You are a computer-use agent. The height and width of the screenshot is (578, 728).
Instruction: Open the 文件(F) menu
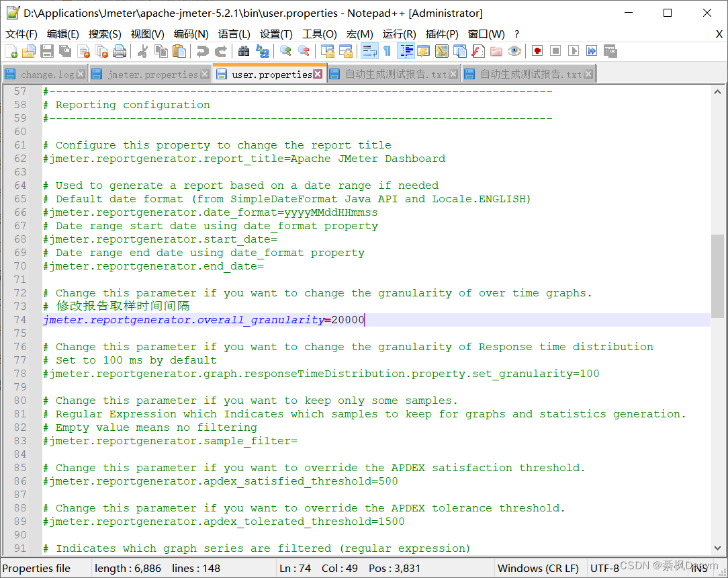[x=21, y=34]
